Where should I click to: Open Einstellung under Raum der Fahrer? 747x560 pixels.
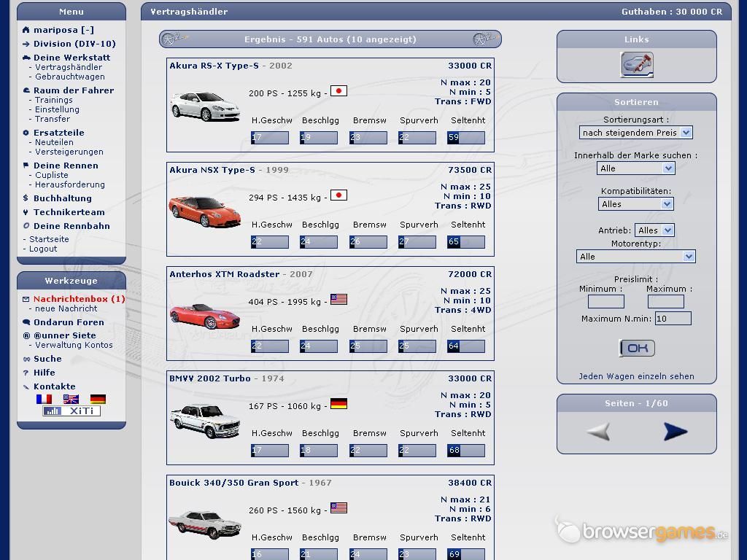tap(57, 109)
